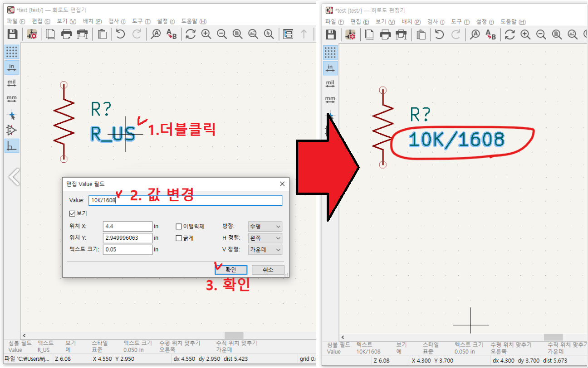Toggle grid display in the R_US editor window
Screen dimensions: 588x368
point(12,52)
